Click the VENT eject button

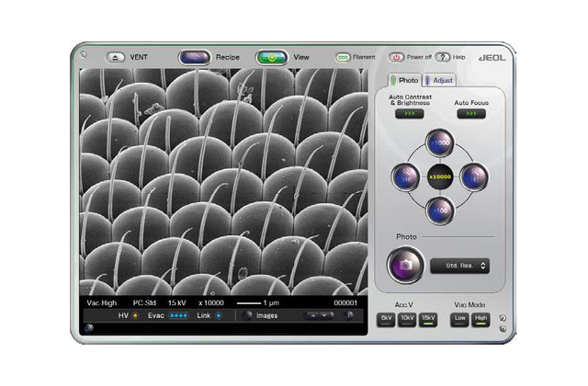point(115,57)
